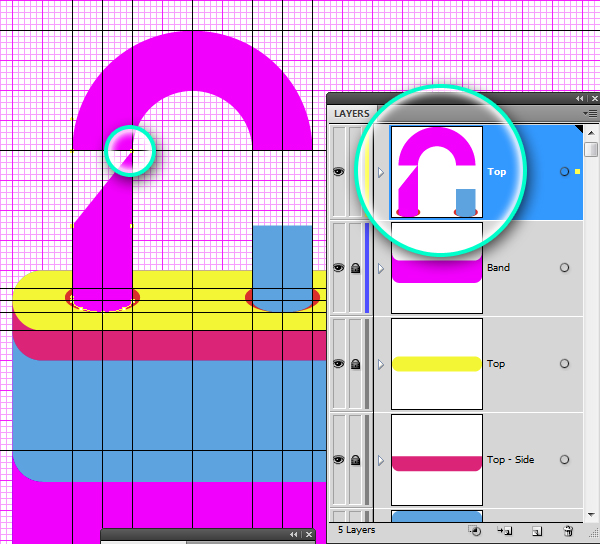Hide the selected Top layer
600x544 pixels.
tap(339, 172)
